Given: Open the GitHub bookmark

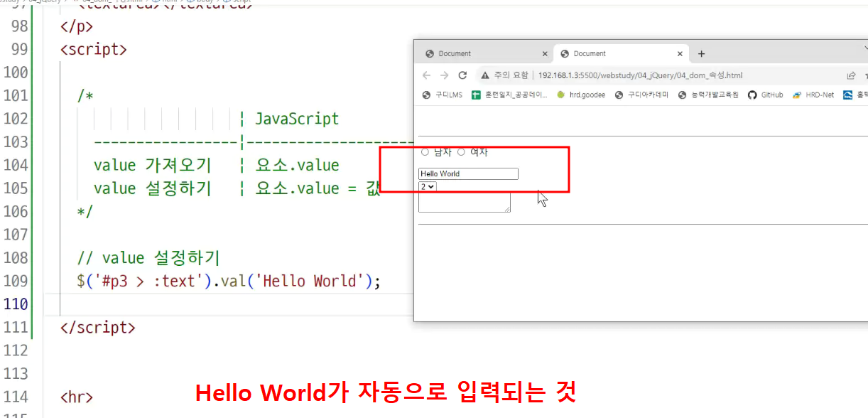Looking at the screenshot, I should pos(766,95).
